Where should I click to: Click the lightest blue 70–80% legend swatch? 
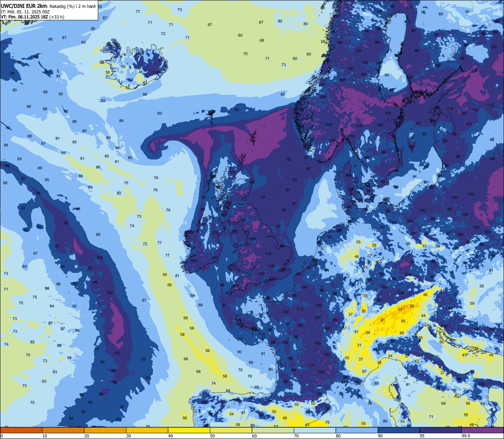(x=315, y=430)
